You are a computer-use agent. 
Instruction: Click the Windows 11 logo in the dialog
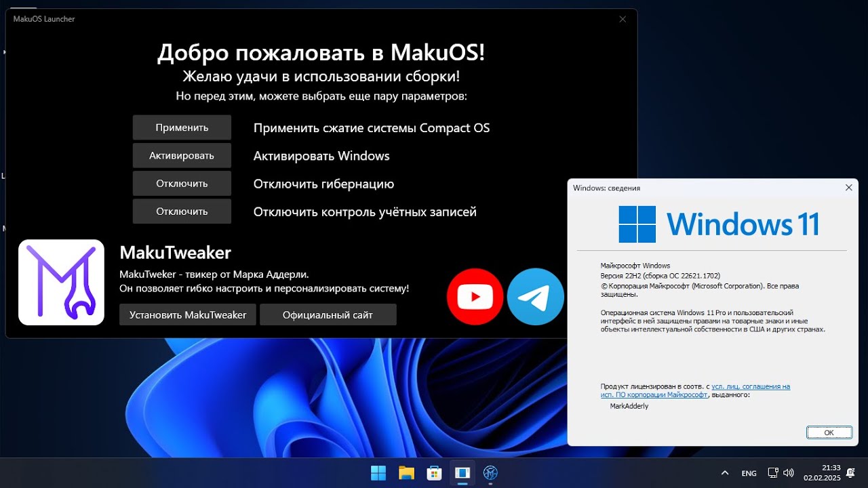[x=719, y=224]
